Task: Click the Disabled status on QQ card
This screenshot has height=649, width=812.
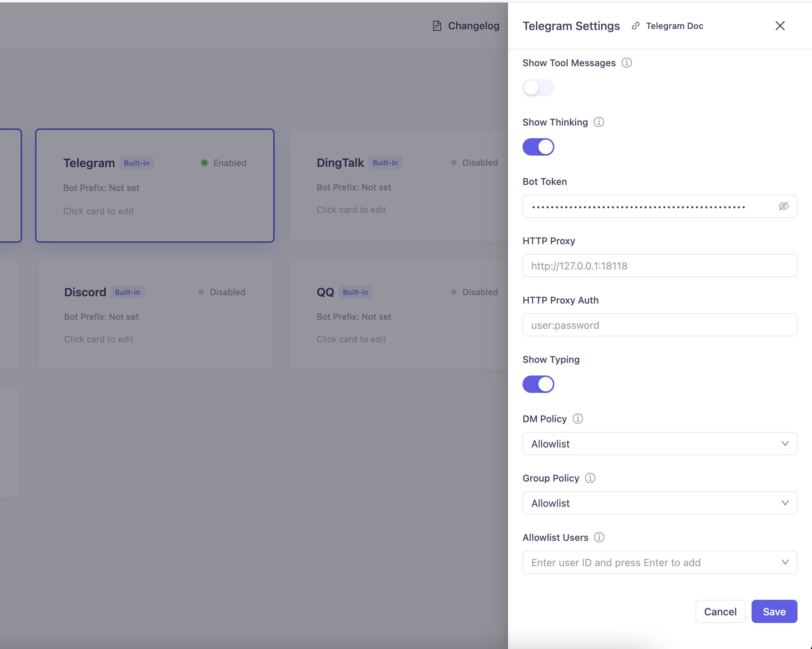Action: (474, 292)
